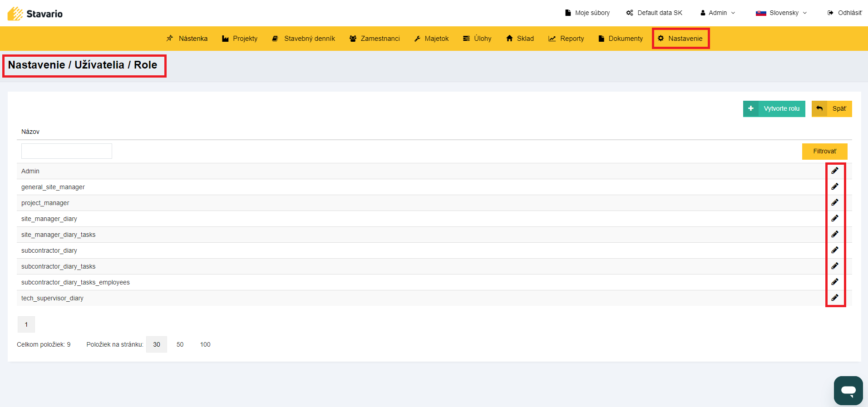
Task: Show 100 items per page
Action: pos(205,344)
